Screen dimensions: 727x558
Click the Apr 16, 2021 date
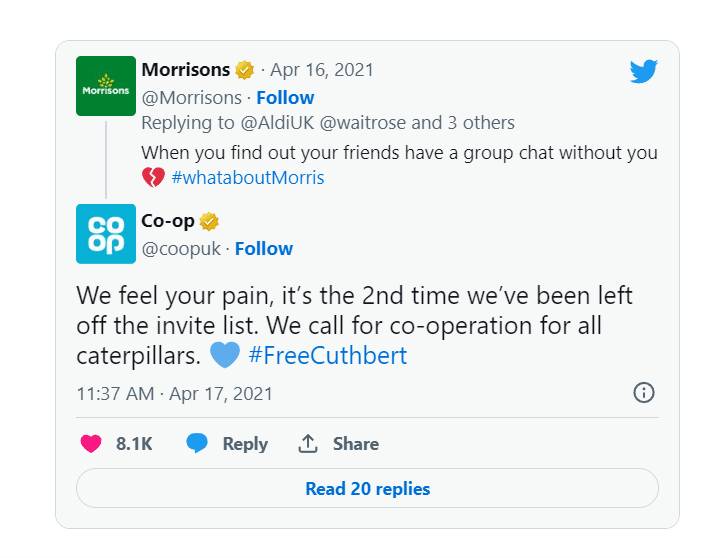pos(322,70)
